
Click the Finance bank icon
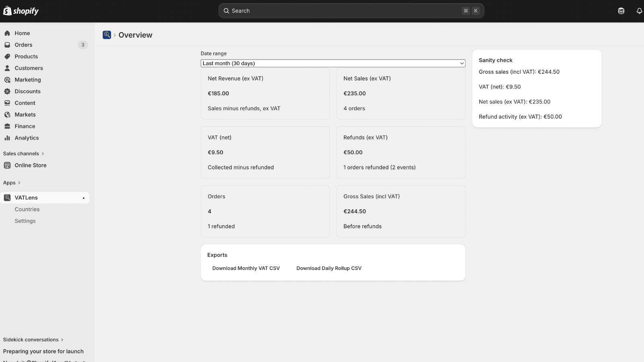(7, 126)
